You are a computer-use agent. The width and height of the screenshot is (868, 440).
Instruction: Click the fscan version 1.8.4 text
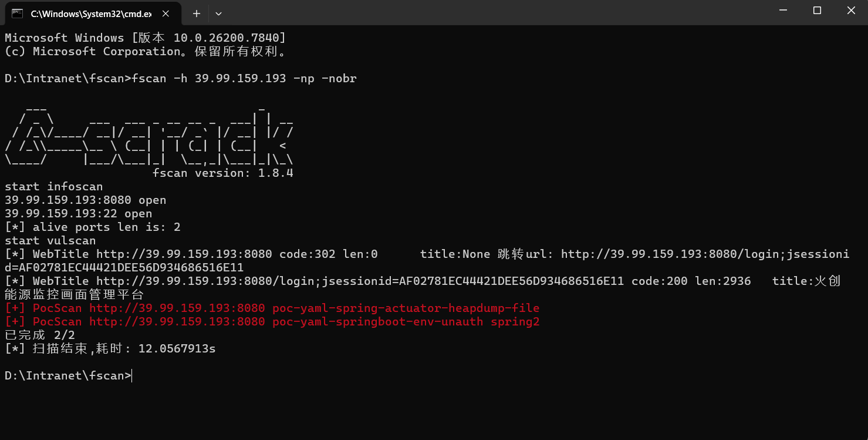[x=222, y=173]
